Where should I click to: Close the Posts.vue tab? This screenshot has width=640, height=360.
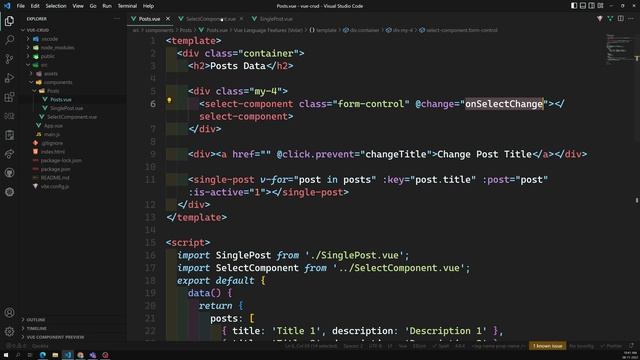(168, 19)
